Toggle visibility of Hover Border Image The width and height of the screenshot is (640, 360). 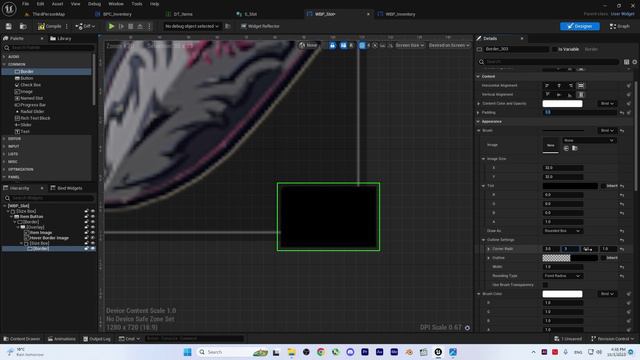coord(93,238)
